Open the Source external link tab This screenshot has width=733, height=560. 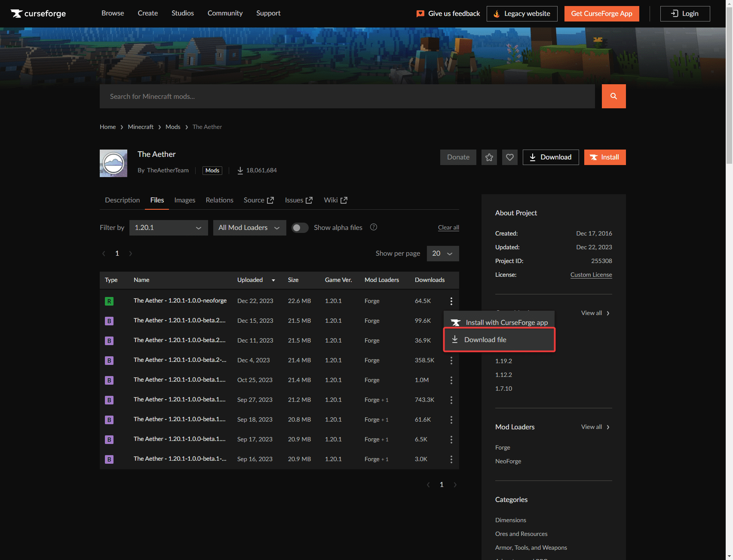tap(259, 200)
